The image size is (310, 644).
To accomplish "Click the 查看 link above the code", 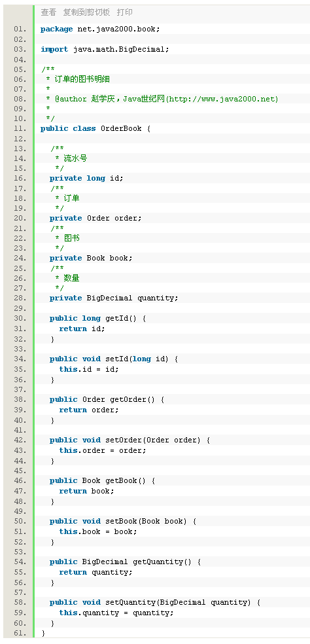I will [48, 12].
